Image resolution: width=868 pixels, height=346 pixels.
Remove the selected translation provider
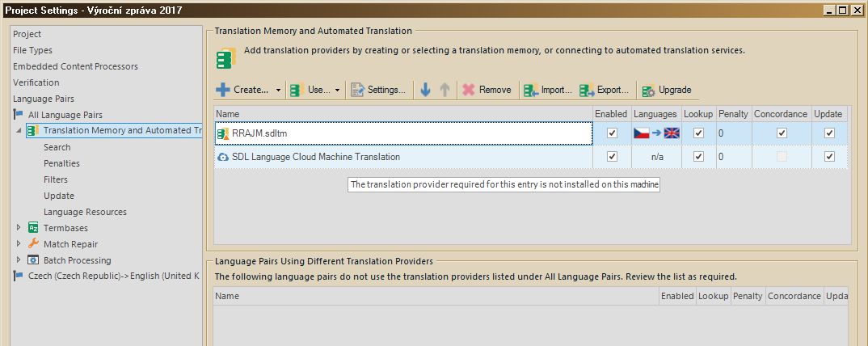487,90
